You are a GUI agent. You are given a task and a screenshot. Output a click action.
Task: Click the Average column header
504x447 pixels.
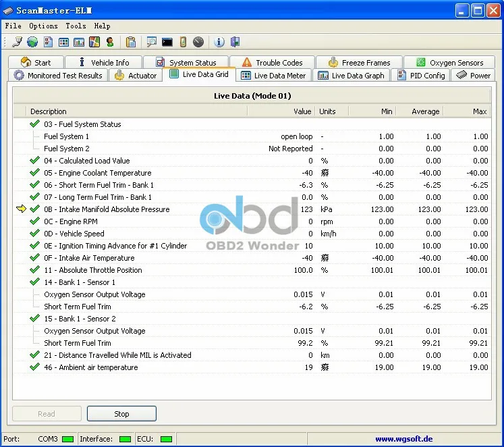420,111
